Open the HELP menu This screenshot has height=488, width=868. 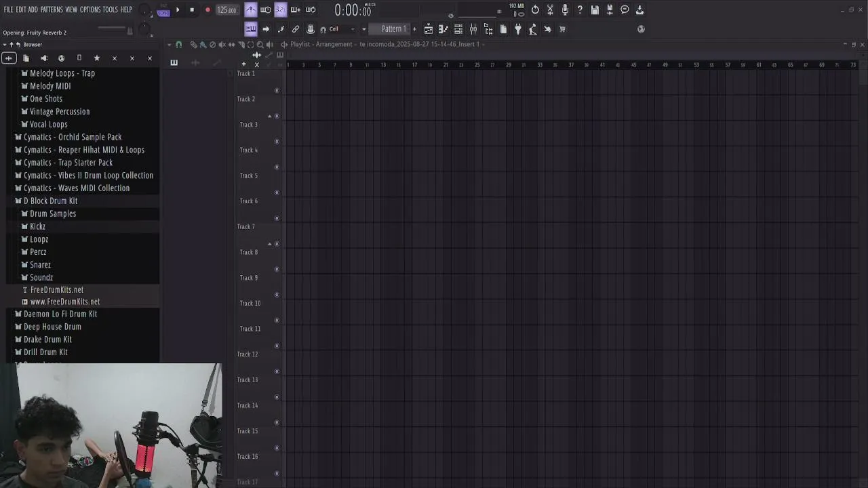coord(126,9)
